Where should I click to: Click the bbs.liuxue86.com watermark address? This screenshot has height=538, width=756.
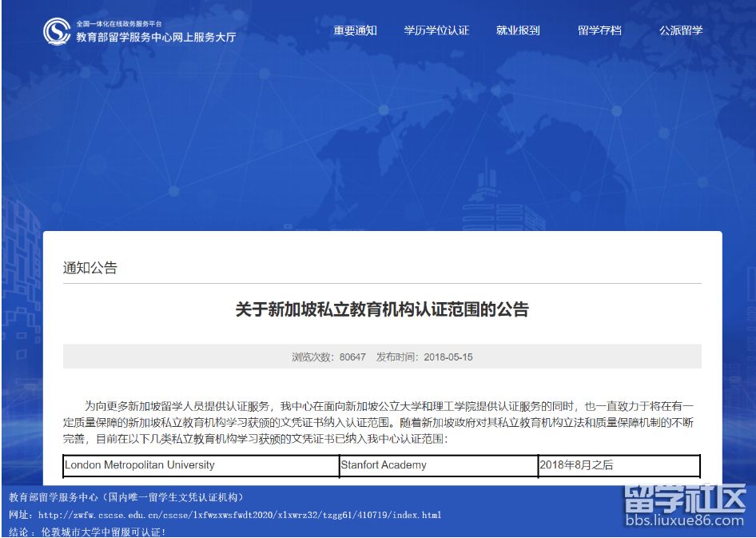[x=683, y=521]
